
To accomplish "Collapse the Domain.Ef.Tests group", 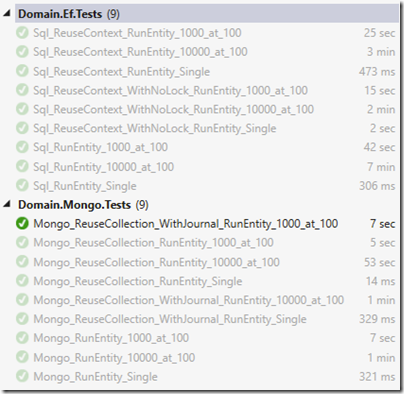I will pos(6,14).
